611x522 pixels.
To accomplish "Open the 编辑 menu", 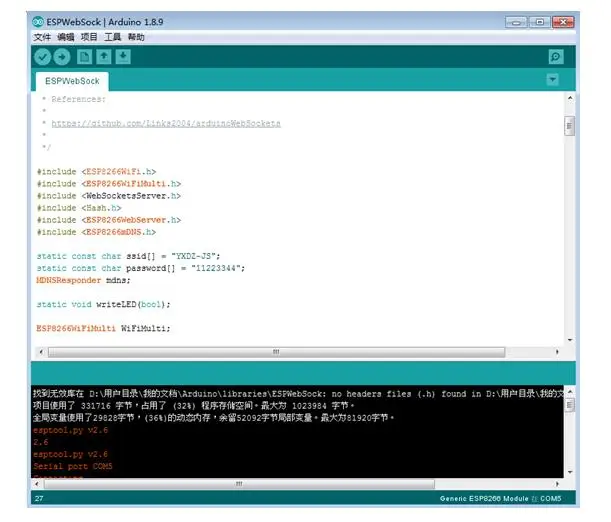I will tap(65, 37).
